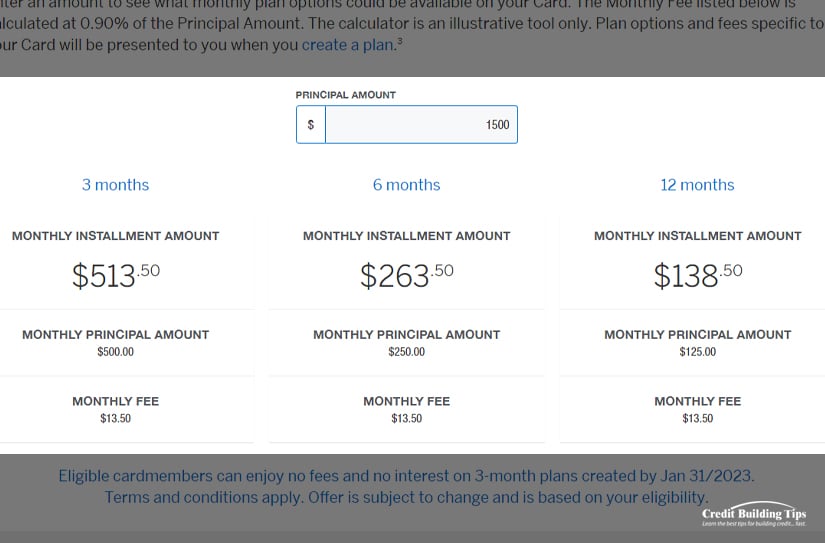Click the $138.50 installment amount
Viewport: 825px width, 543px height.
(698, 275)
